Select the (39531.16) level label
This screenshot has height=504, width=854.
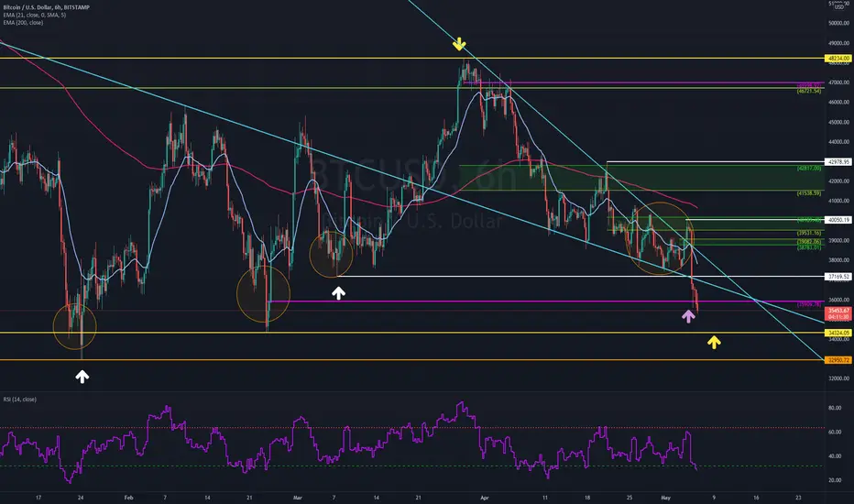click(809, 233)
